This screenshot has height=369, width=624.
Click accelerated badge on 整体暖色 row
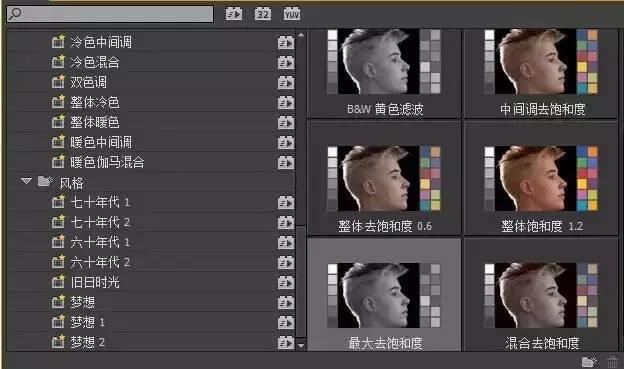click(286, 122)
